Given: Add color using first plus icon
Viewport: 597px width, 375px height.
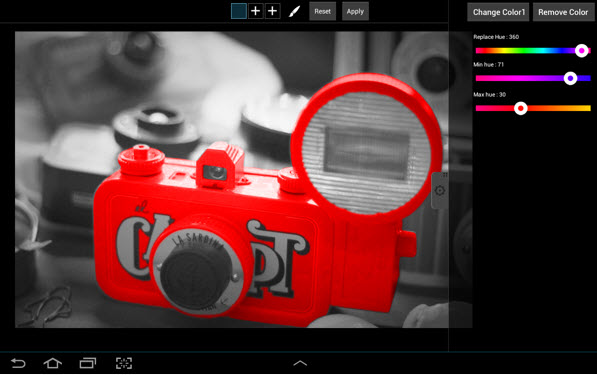Looking at the screenshot, I should [x=255, y=11].
